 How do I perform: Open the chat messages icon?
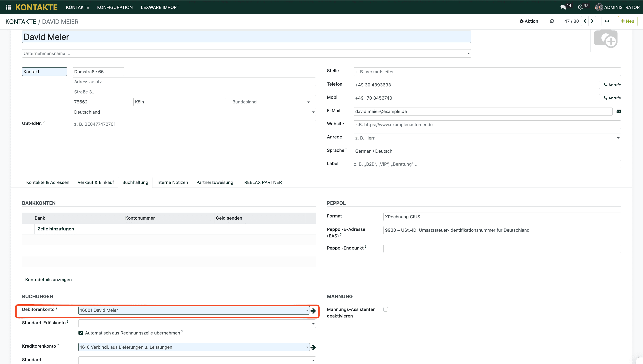pos(563,7)
